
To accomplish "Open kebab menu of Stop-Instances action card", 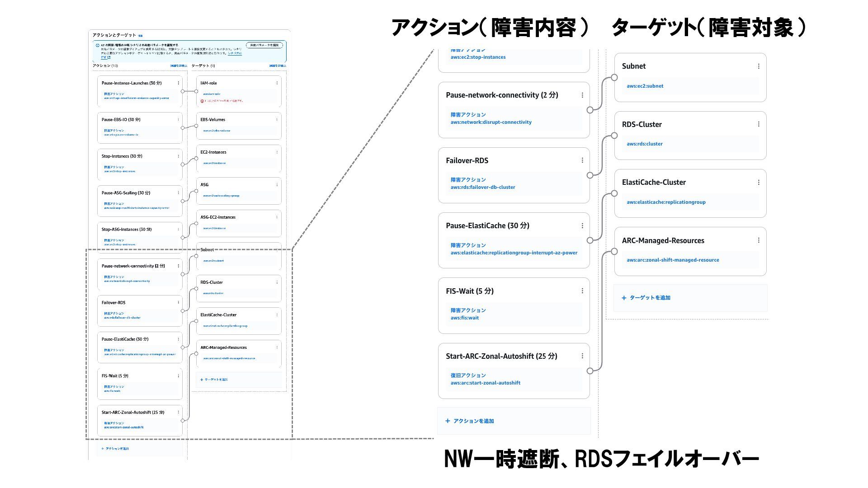I will click(179, 156).
